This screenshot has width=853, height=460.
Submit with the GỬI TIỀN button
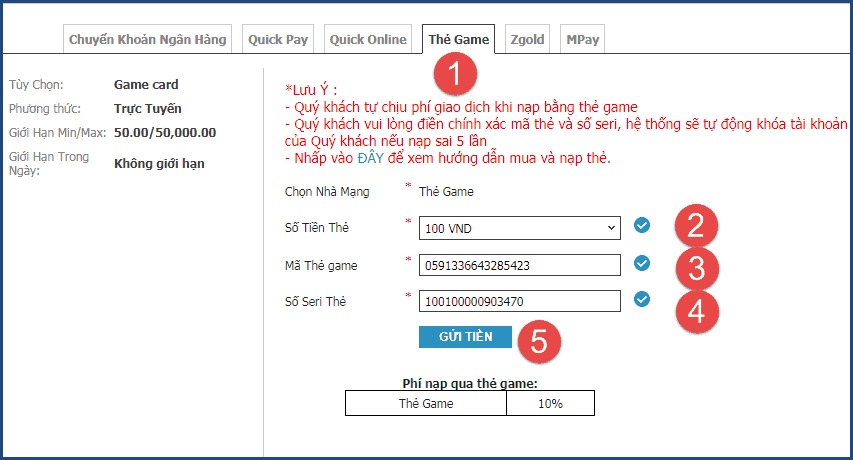pyautogui.click(x=465, y=337)
